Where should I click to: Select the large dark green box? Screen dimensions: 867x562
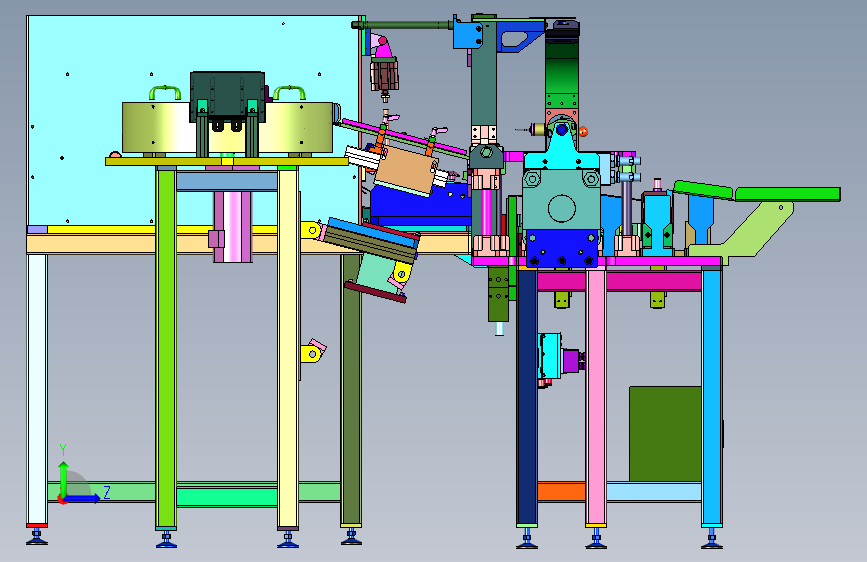(x=665, y=434)
